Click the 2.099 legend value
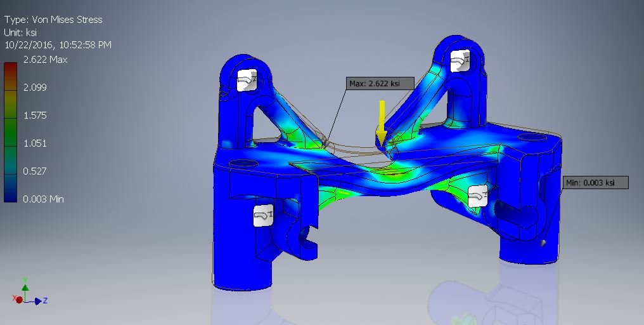 point(35,87)
